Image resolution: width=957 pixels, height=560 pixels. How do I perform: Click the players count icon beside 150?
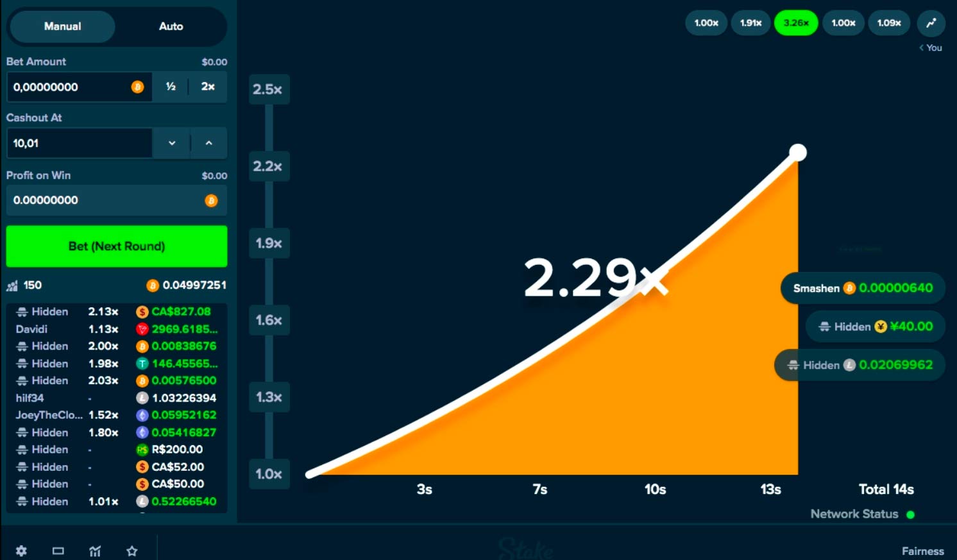coord(12,285)
